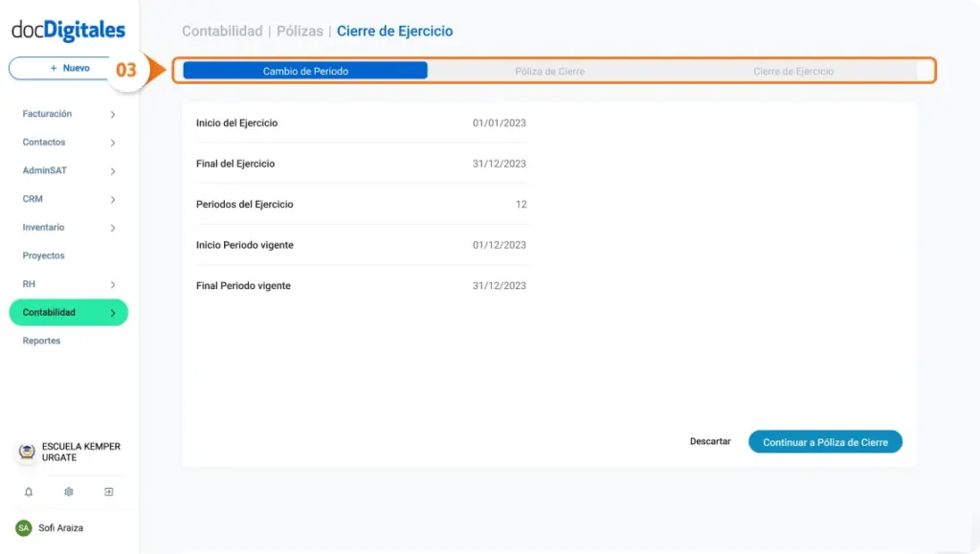This screenshot has width=980, height=554.
Task: Expand the AdminSAT sidebar section
Action: [44, 170]
